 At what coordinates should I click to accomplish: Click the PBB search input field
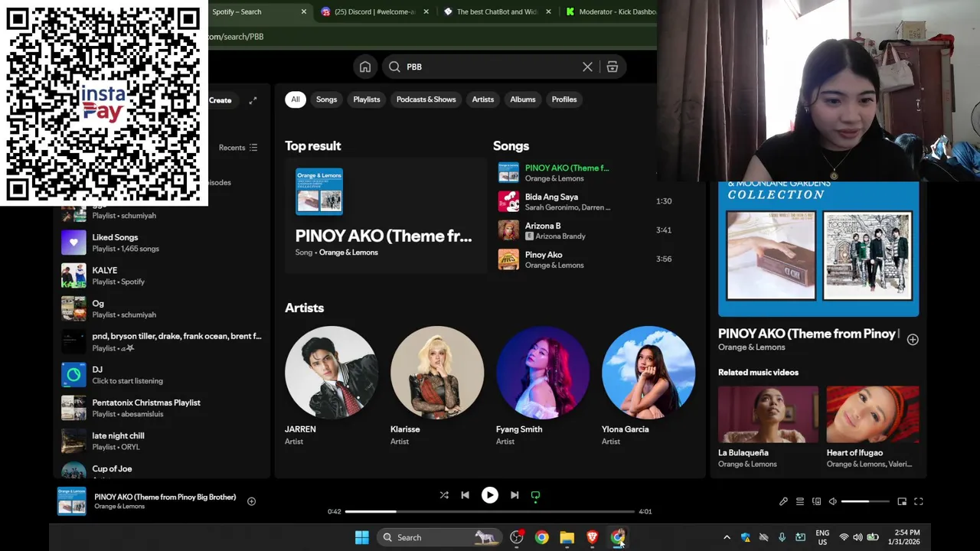click(490, 67)
